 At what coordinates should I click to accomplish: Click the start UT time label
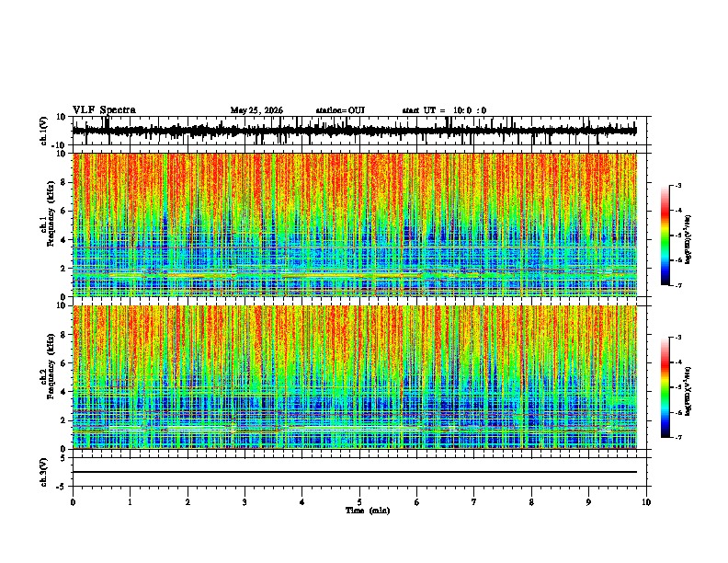[444, 110]
